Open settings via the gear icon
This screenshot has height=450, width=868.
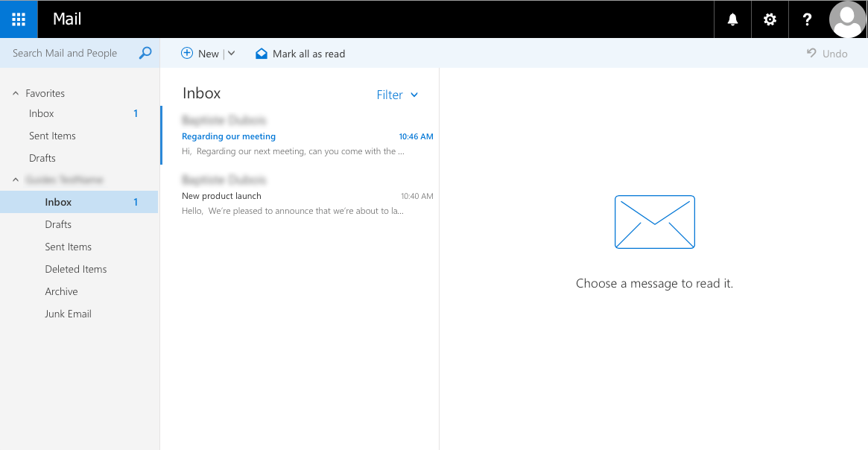point(770,19)
